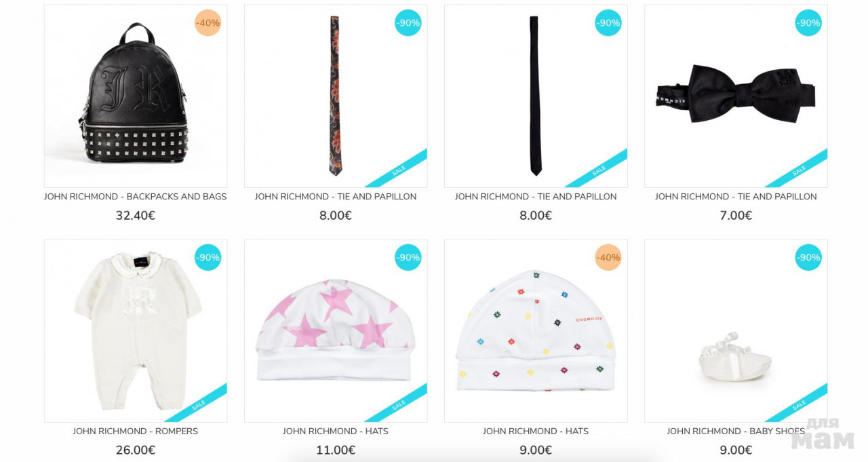Open John Richmond - Rompers product link
Screen dimensions: 868x462
(x=136, y=431)
